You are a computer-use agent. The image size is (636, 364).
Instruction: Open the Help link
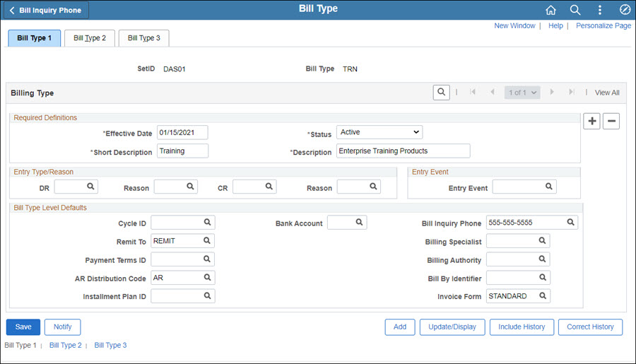click(555, 25)
